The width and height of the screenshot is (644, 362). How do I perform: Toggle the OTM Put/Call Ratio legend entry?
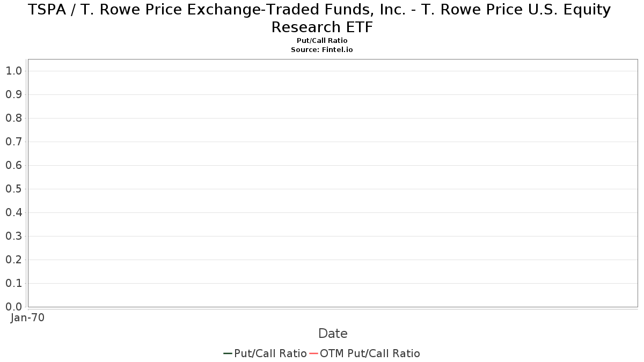(364, 353)
